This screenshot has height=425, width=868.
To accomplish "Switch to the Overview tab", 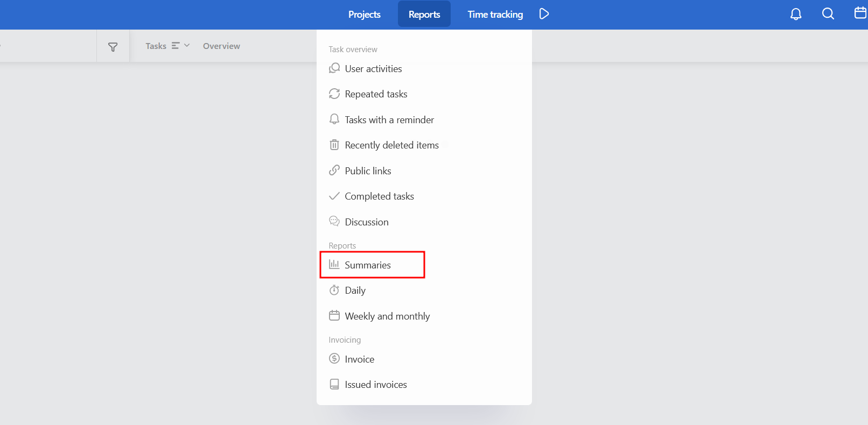I will click(221, 46).
